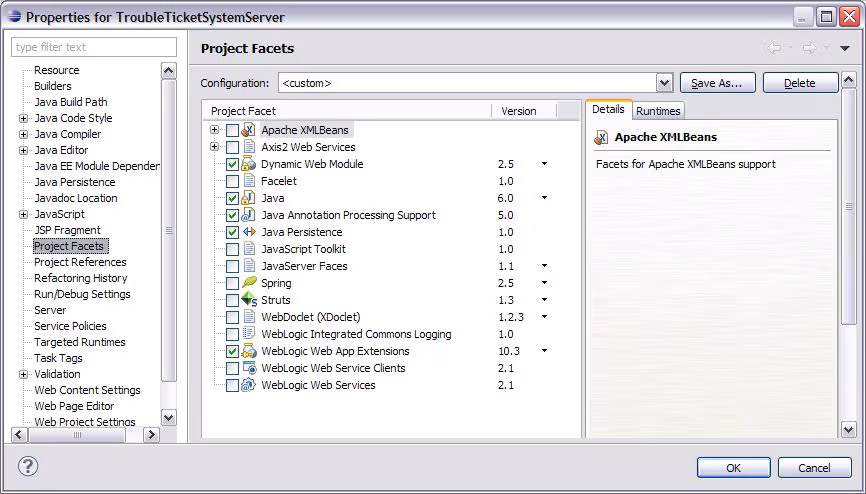Click the Java Persistence arrows icon
This screenshot has height=494, width=866.
(249, 232)
